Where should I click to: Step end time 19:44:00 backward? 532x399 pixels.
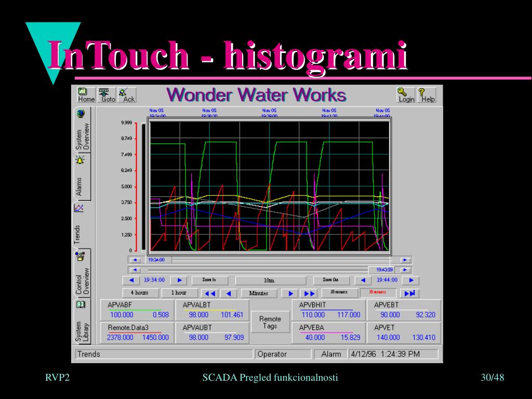click(x=363, y=281)
